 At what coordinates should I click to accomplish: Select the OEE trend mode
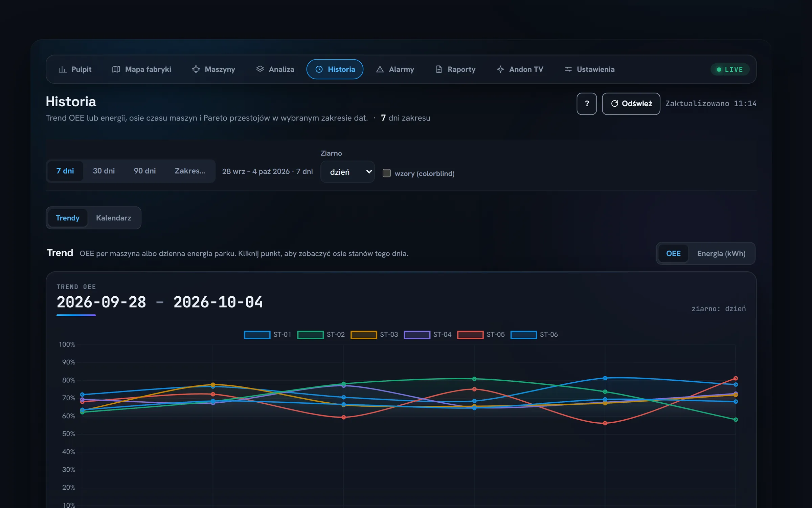coord(673,254)
